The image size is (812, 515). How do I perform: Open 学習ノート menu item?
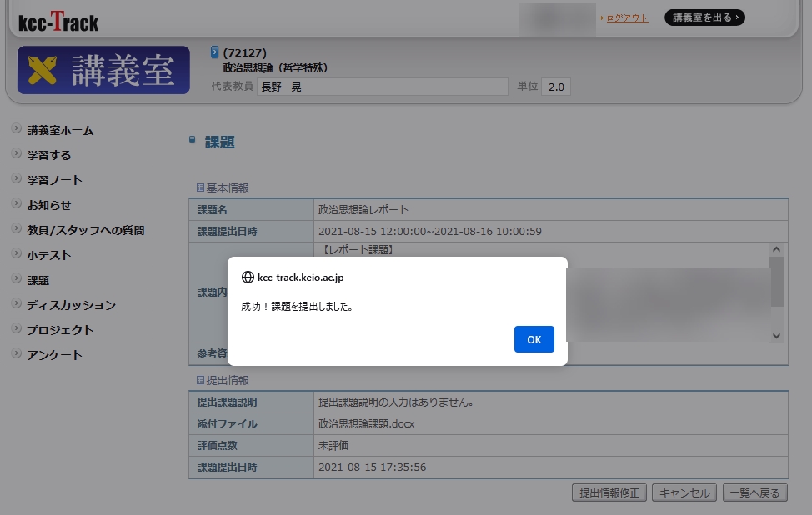55,180
